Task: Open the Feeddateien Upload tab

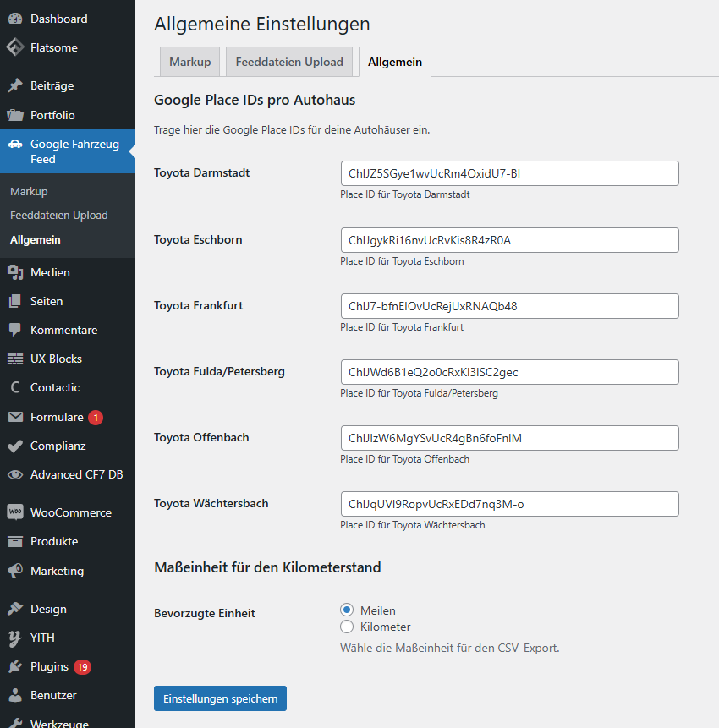Action: (x=289, y=62)
